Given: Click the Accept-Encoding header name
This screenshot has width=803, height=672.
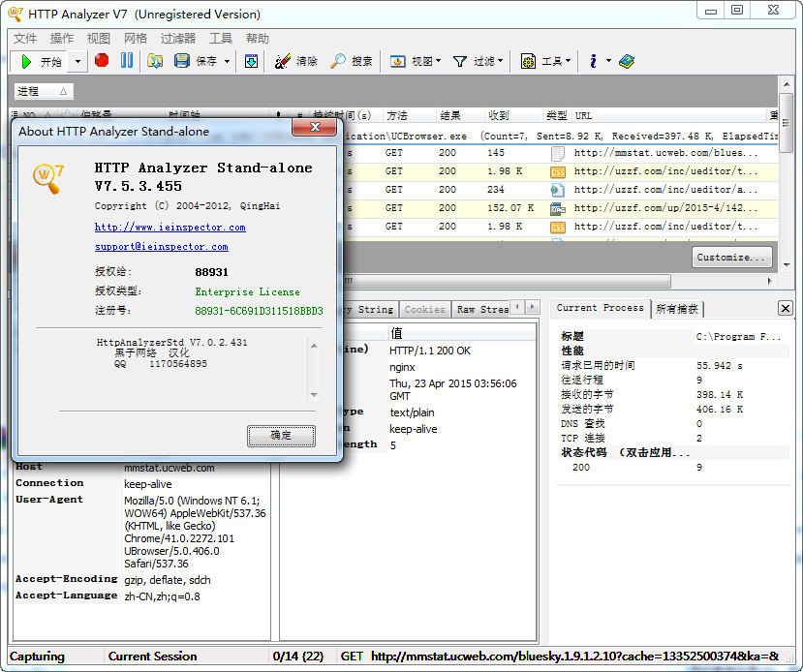Looking at the screenshot, I should pyautogui.click(x=67, y=579).
